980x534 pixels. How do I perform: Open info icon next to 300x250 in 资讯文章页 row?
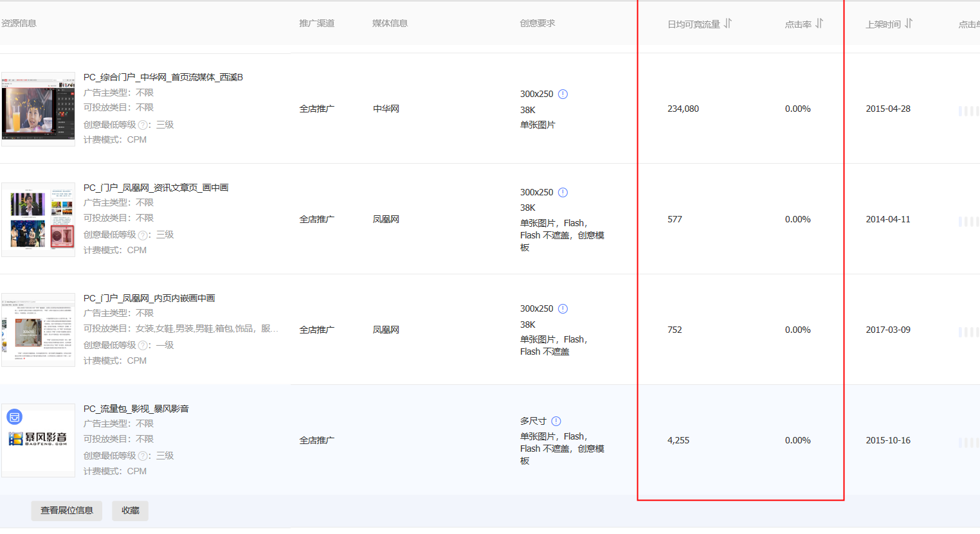click(563, 192)
